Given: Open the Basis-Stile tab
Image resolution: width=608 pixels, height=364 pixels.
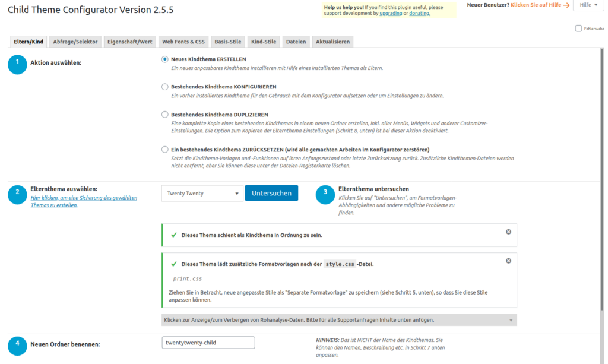Looking at the screenshot, I should [227, 42].
